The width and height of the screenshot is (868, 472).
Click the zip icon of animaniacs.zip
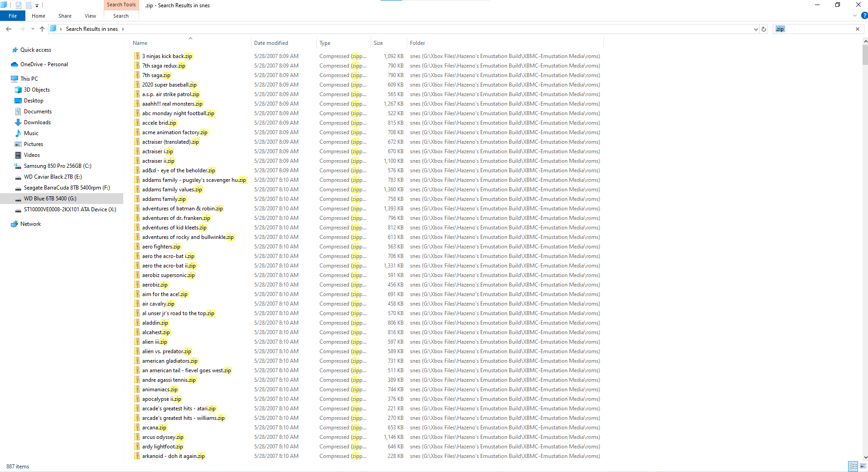tap(137, 389)
